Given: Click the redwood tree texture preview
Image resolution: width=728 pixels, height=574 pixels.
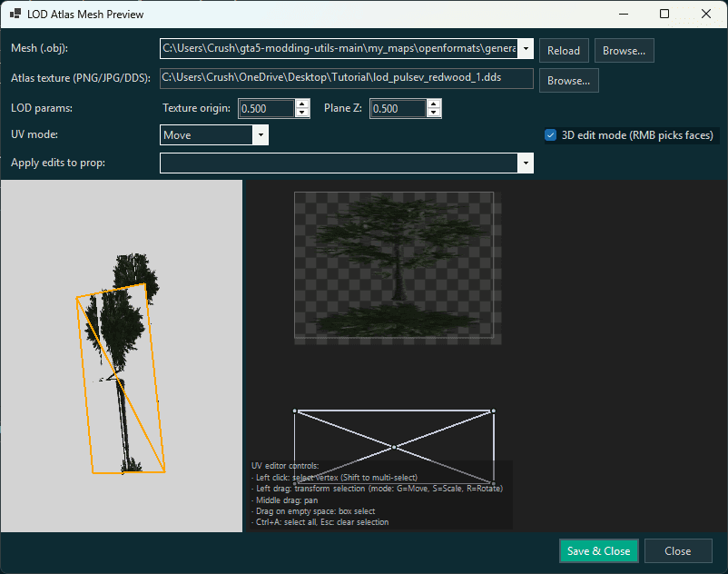Looking at the screenshot, I should pos(396,267).
